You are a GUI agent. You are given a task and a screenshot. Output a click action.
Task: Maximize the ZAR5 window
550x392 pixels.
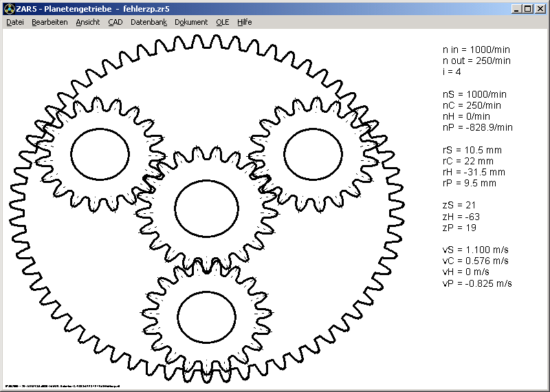tap(527, 9)
